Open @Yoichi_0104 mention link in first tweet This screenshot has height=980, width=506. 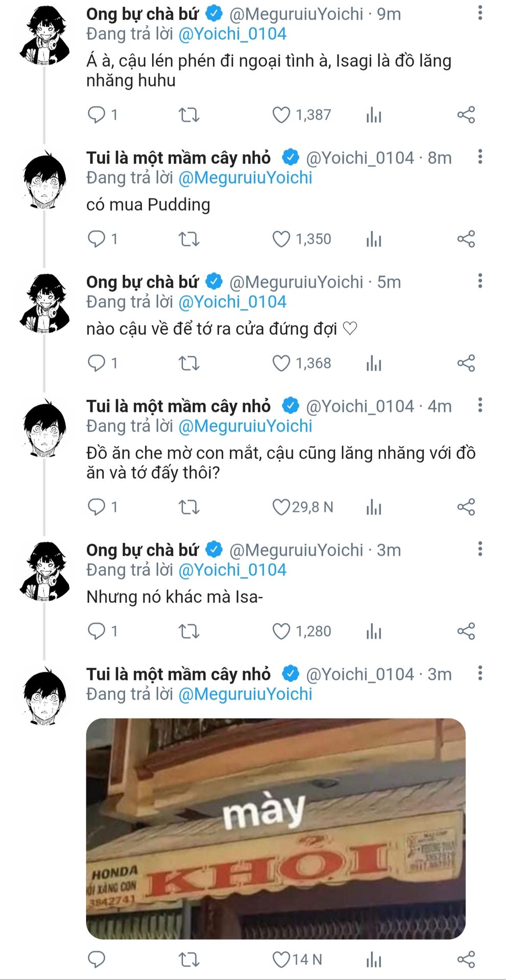pos(232,34)
